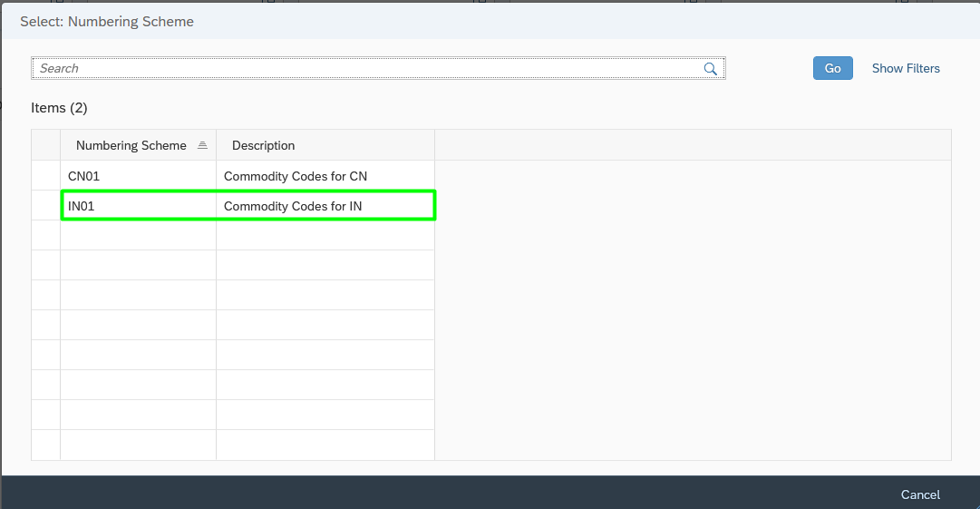Click the row selector for IN01
The image size is (980, 509).
45,206
